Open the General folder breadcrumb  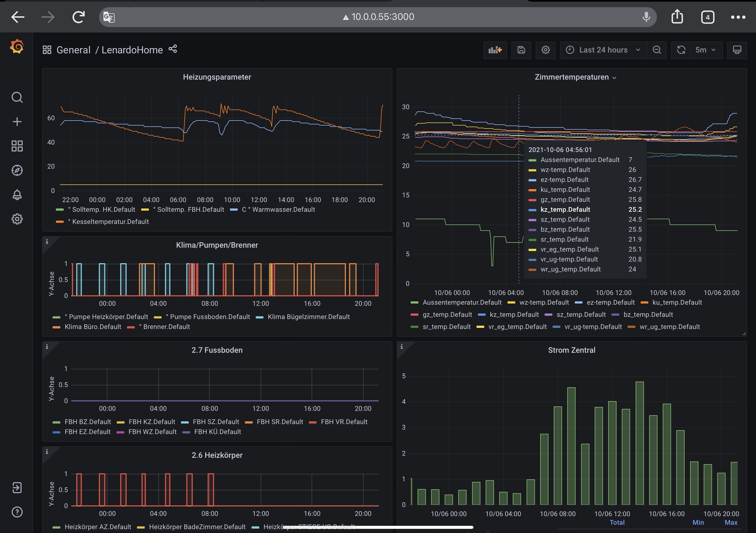73,50
